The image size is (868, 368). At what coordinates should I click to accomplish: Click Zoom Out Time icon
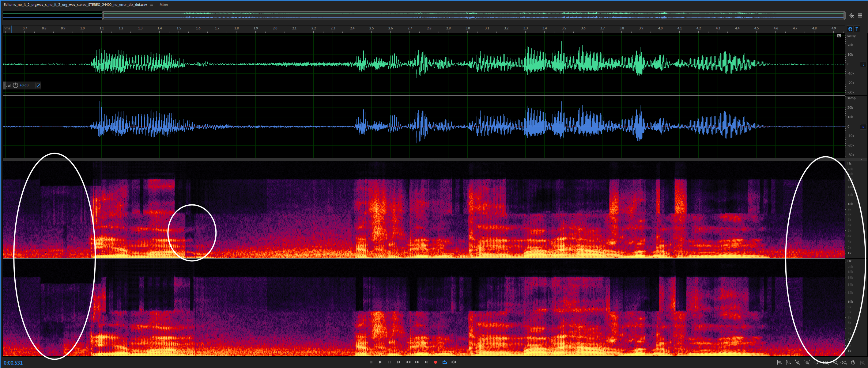click(807, 362)
